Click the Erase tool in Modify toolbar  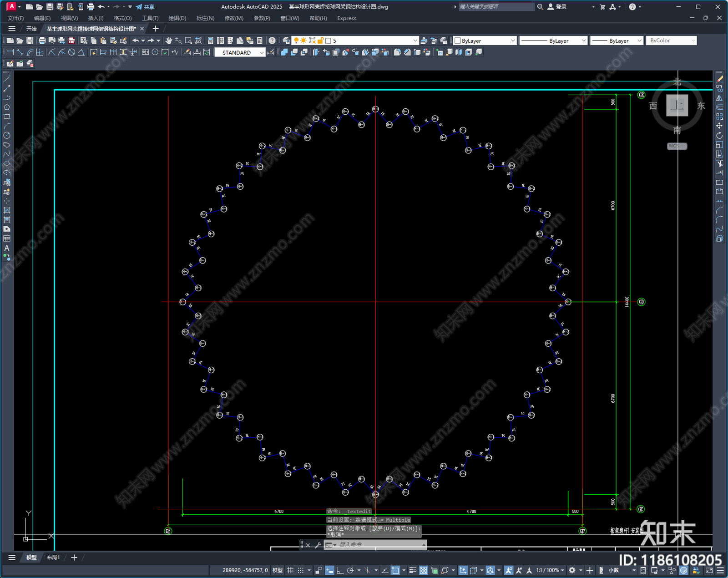pos(719,79)
